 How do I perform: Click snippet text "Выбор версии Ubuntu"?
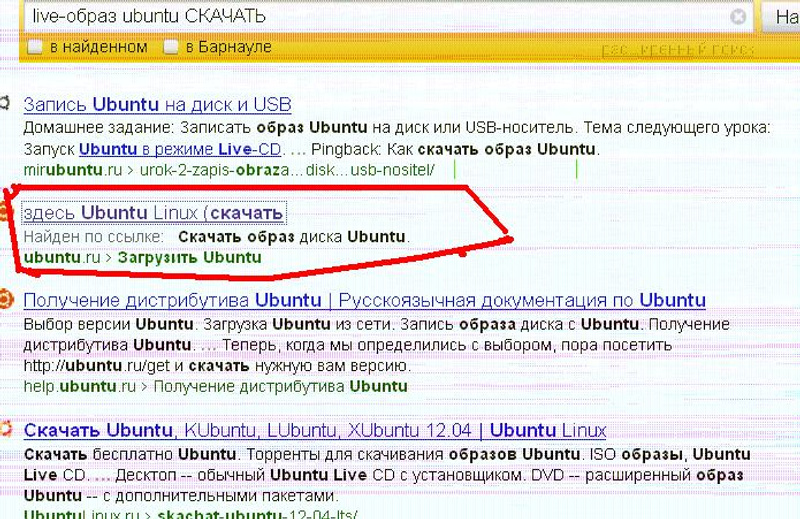108,325
